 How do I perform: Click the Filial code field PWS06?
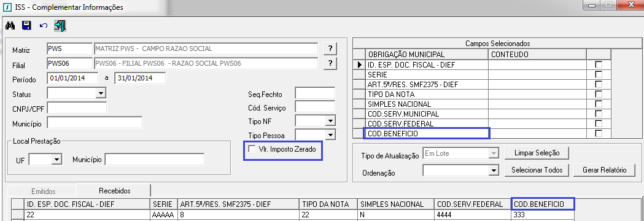pyautogui.click(x=70, y=63)
